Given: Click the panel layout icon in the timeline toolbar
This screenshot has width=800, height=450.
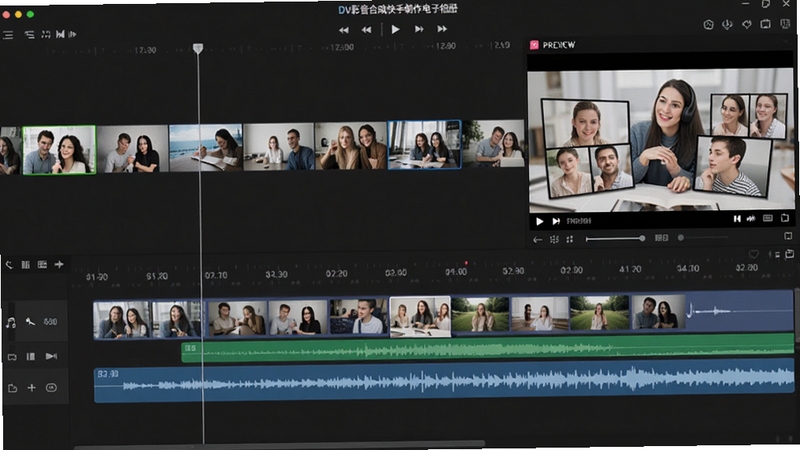Looking at the screenshot, I should (42, 264).
